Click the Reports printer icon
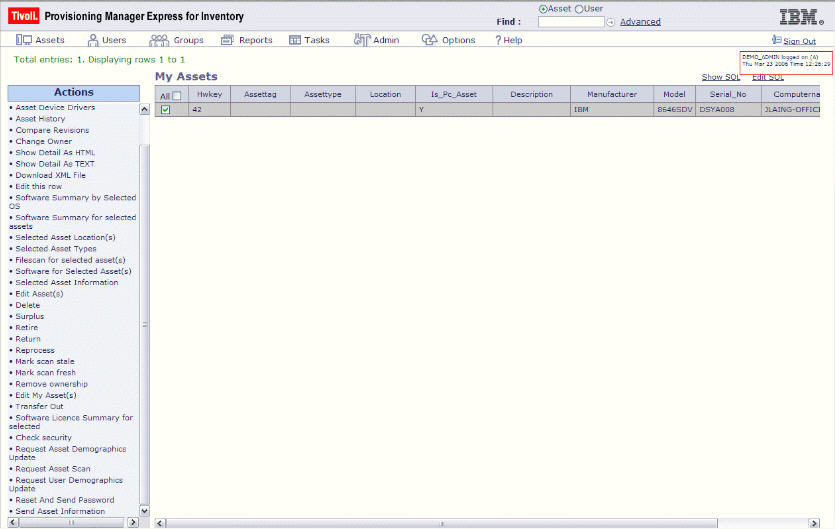Viewport: 835px width, 529px height. point(227,40)
